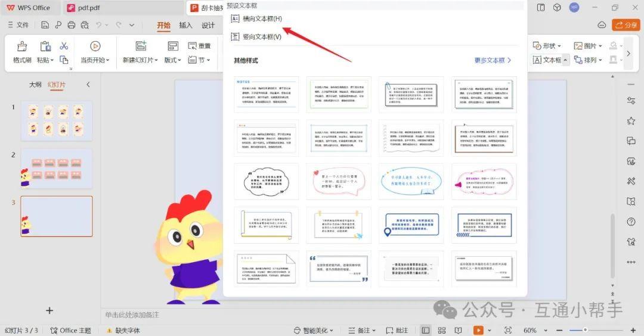This screenshot has height=336, width=644.
Task: Expand the Paste (粘贴) dropdown arrow
Action: 52,60
